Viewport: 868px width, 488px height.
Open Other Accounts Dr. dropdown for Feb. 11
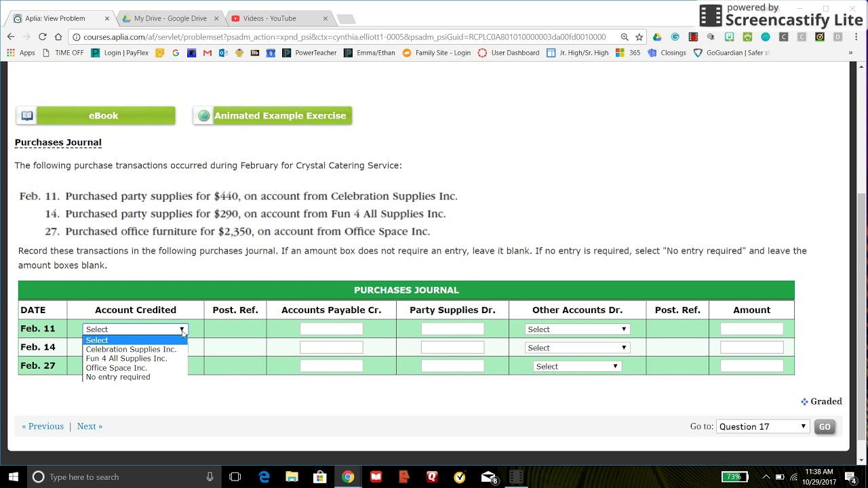coord(577,329)
